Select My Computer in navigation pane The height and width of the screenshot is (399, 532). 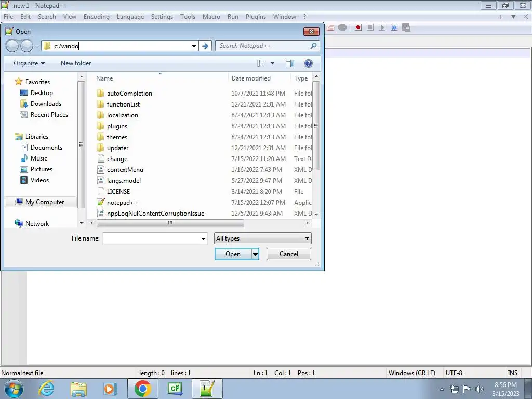point(39,202)
